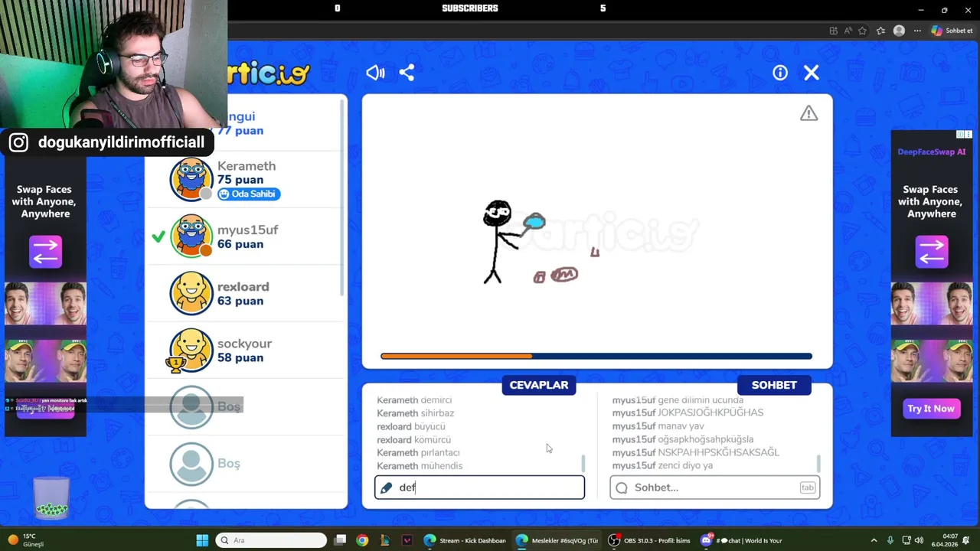Open Edge settings and more menu
The width and height of the screenshot is (980, 551).
(x=917, y=31)
